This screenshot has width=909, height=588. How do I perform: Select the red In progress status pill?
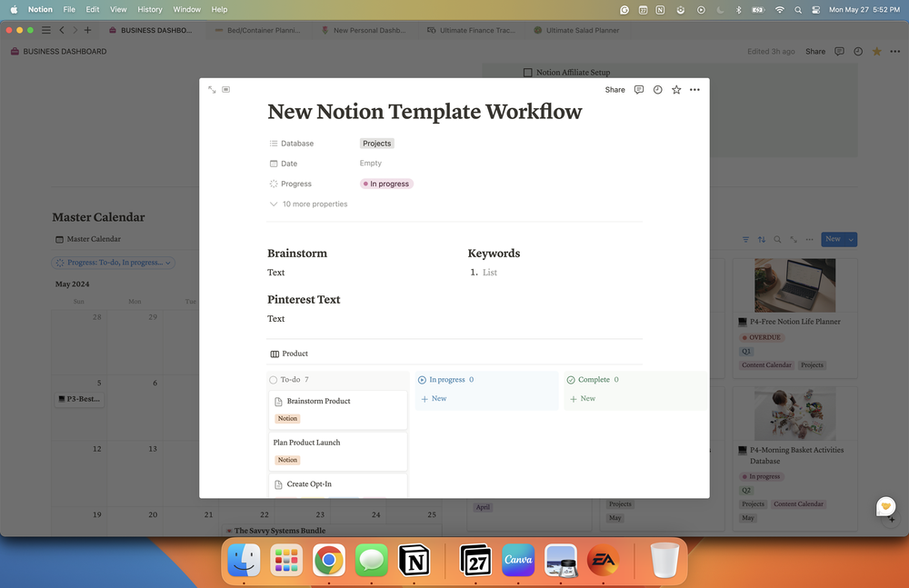tap(385, 184)
